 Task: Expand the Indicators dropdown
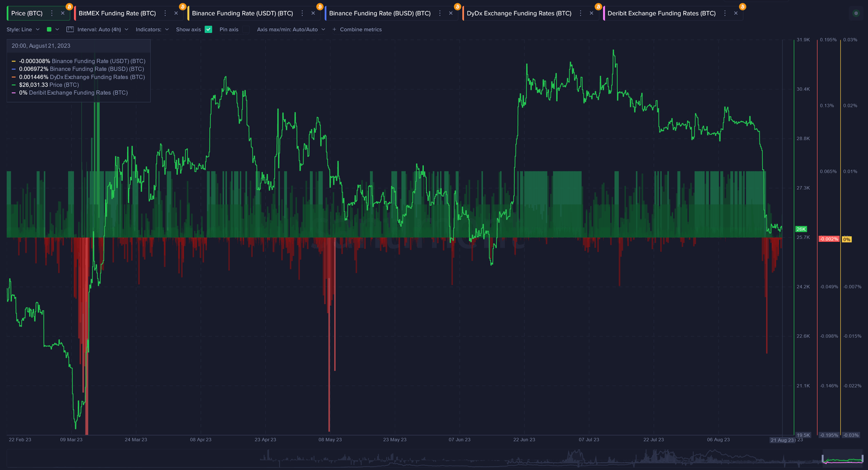coord(152,29)
